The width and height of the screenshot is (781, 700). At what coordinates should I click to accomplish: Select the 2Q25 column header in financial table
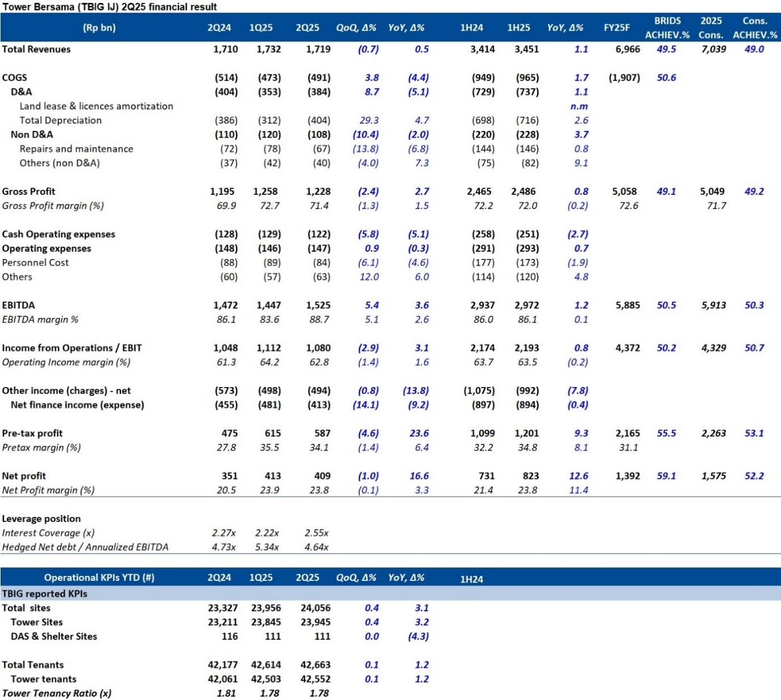point(307,28)
